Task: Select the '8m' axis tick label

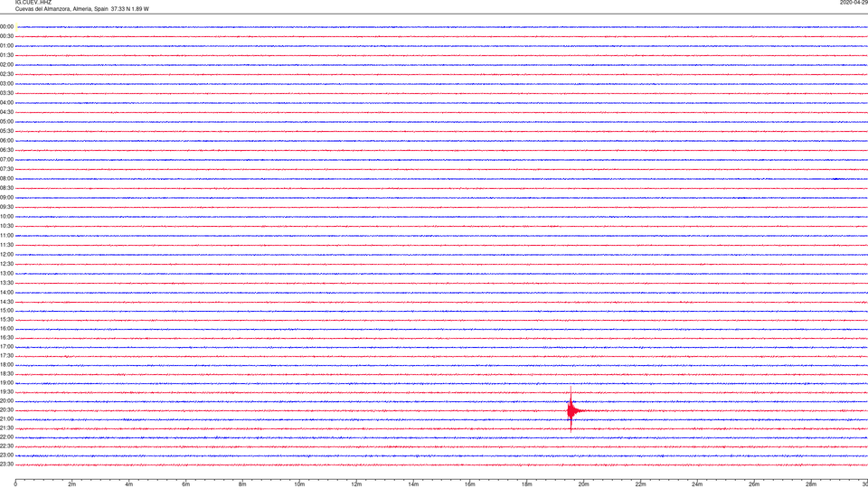Action: [x=242, y=484]
